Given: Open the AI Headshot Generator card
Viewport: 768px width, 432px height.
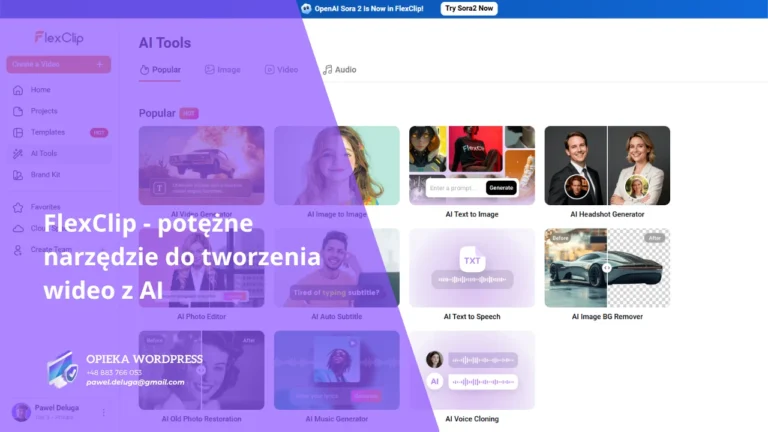Looking at the screenshot, I should 607,166.
